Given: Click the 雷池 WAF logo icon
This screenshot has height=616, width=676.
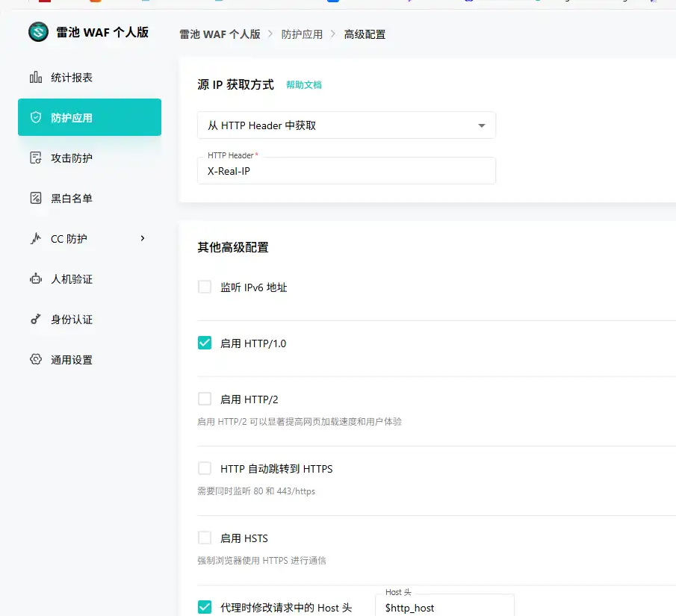Looking at the screenshot, I should 37,32.
